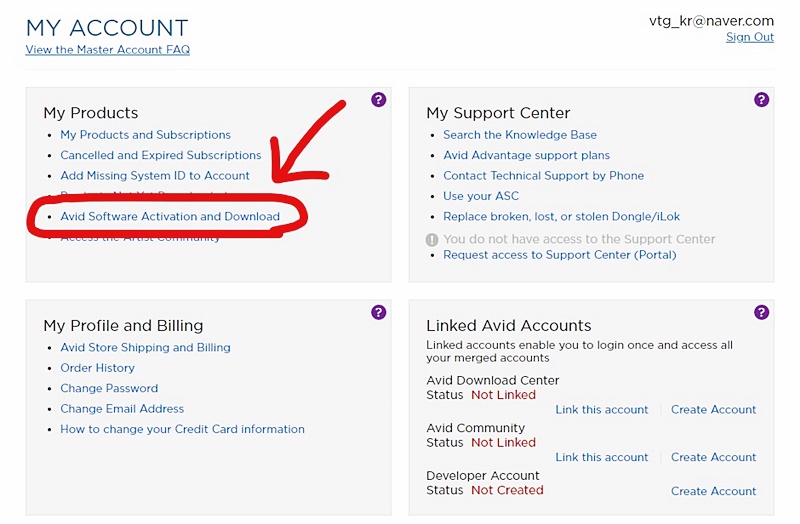Viewport: 800px width, 524px height.
Task: Click Search the Knowledge Base
Action: [x=520, y=135]
